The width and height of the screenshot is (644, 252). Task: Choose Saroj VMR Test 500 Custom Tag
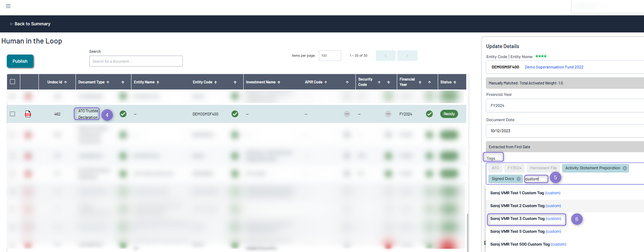565,244
